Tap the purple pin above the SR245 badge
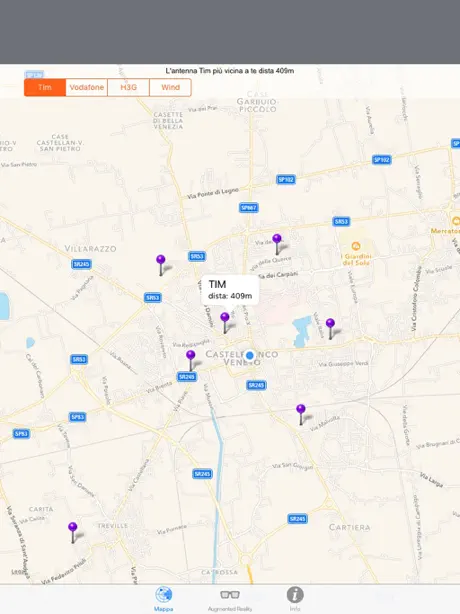 [x=191, y=360]
